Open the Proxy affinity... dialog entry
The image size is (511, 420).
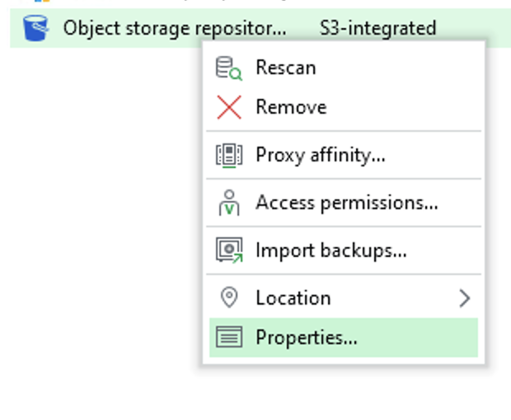coord(321,155)
